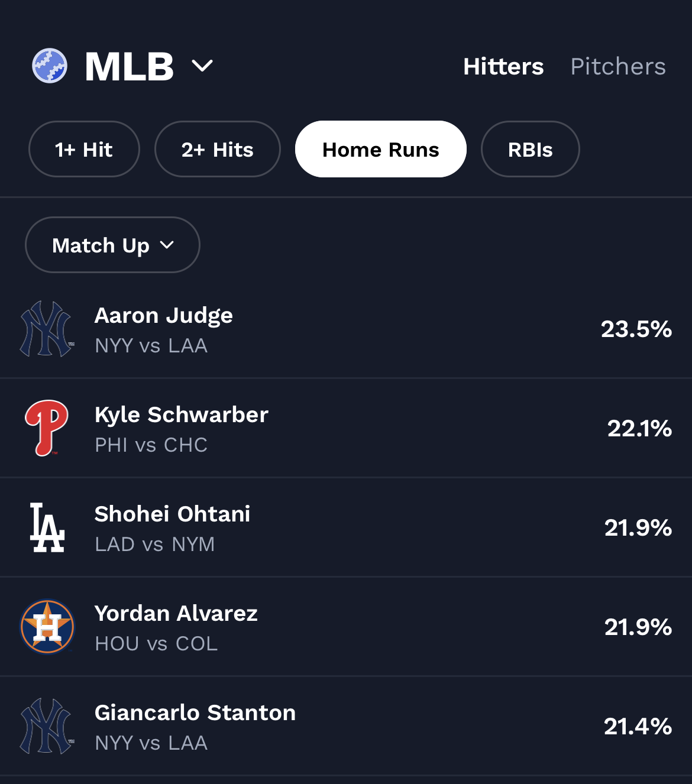Select the 2+ Hits filter

(217, 149)
